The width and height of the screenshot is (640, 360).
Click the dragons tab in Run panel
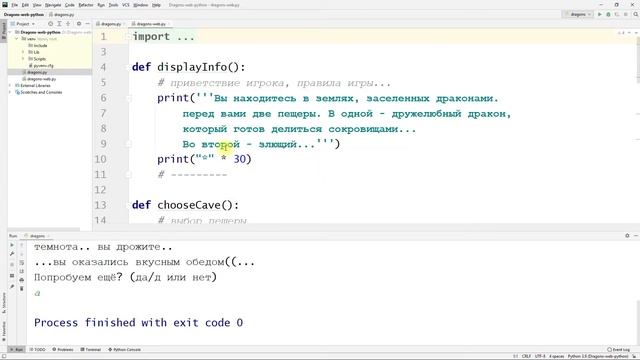[x=37, y=236]
